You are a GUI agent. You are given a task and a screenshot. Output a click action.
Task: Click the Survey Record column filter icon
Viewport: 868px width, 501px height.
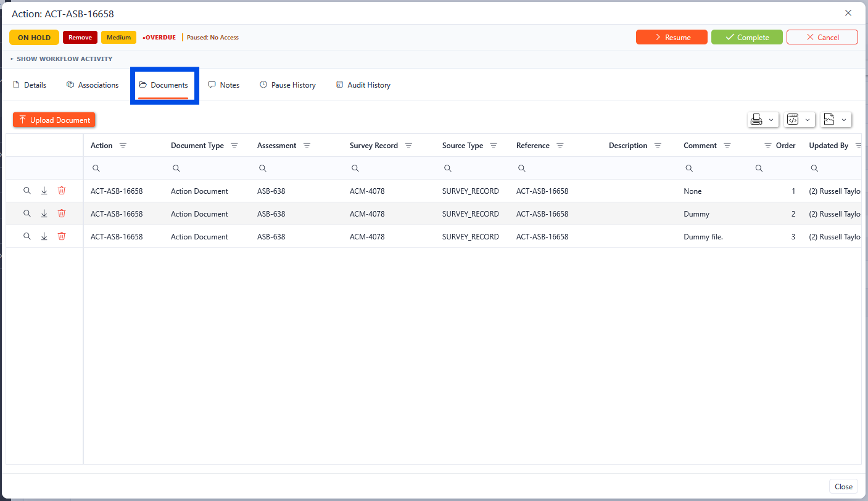tap(408, 146)
